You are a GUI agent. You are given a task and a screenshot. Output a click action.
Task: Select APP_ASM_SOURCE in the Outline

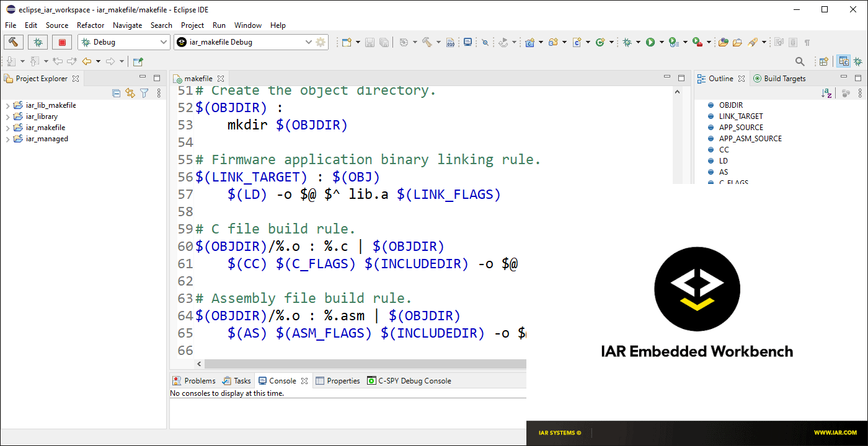tap(750, 139)
